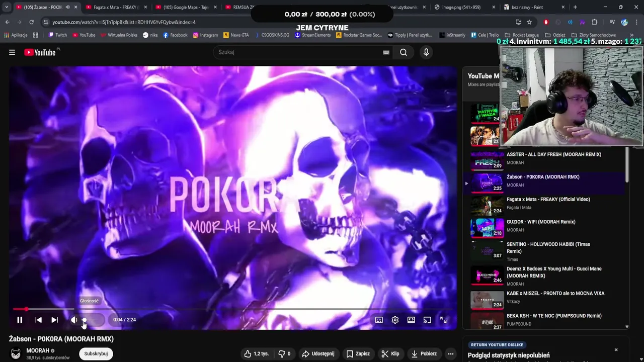Switch to theater mode view
Screen dimensions: 644x362
pos(411,320)
